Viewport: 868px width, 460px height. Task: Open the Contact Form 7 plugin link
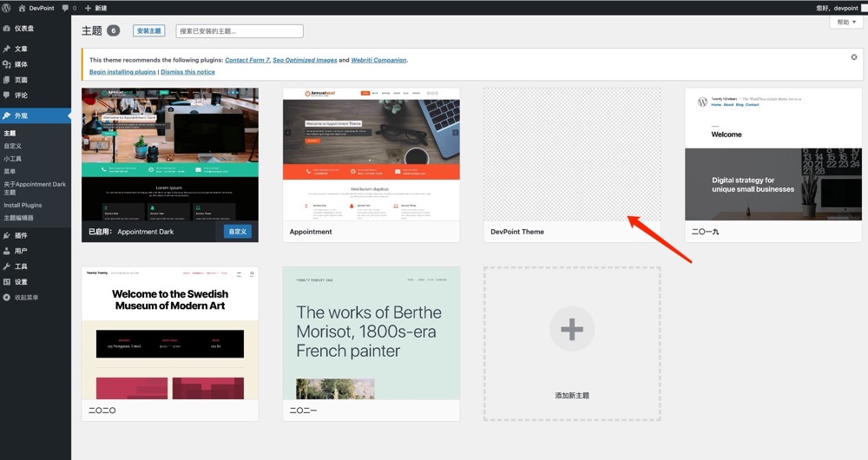[247, 60]
